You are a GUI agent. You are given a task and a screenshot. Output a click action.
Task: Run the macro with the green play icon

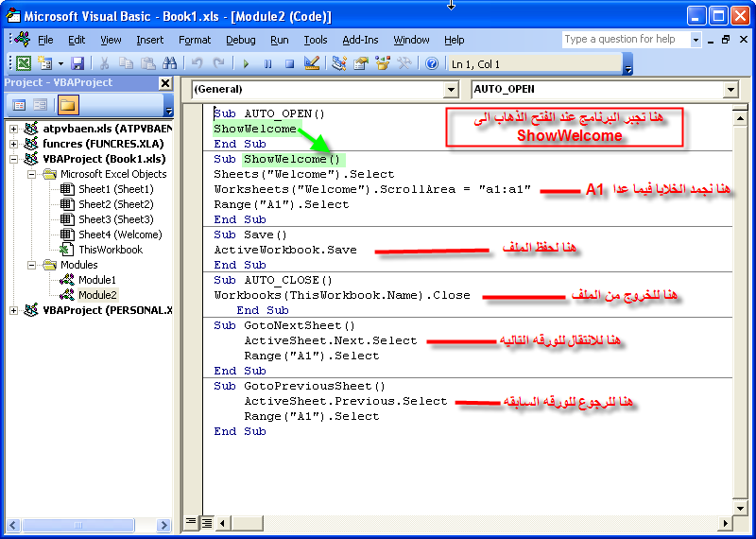(246, 63)
